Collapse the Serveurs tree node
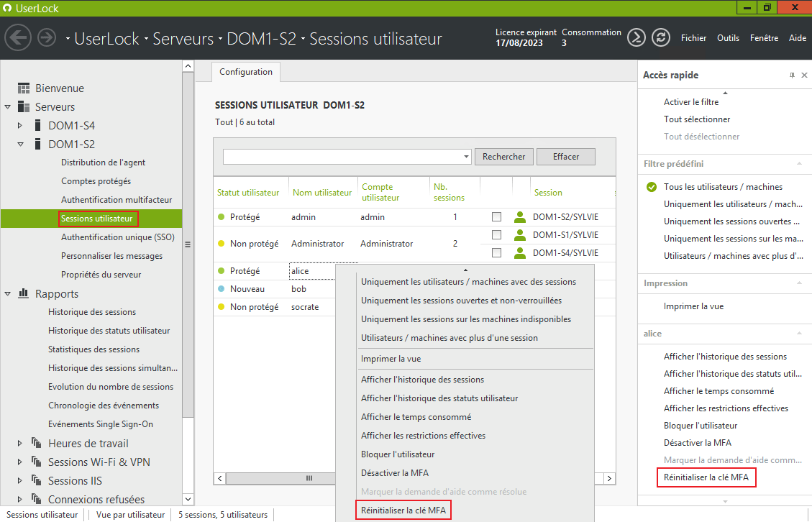The image size is (812, 522). pos(7,107)
